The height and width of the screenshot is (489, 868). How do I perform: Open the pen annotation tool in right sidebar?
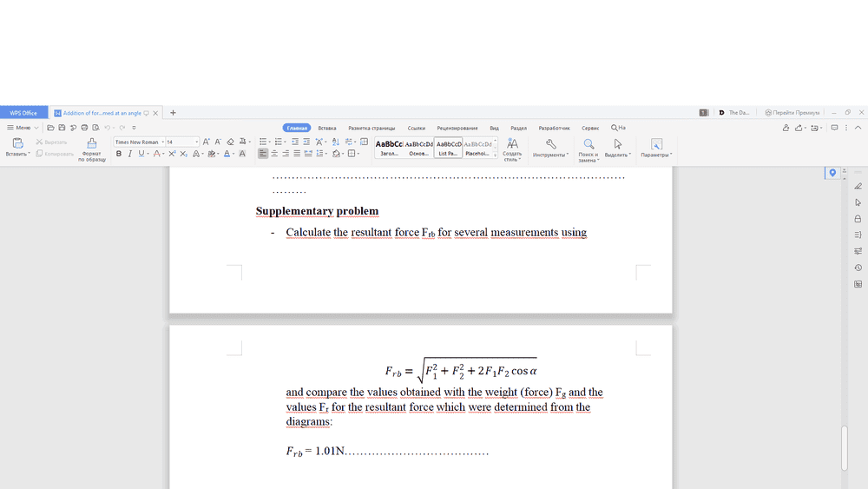tap(858, 186)
